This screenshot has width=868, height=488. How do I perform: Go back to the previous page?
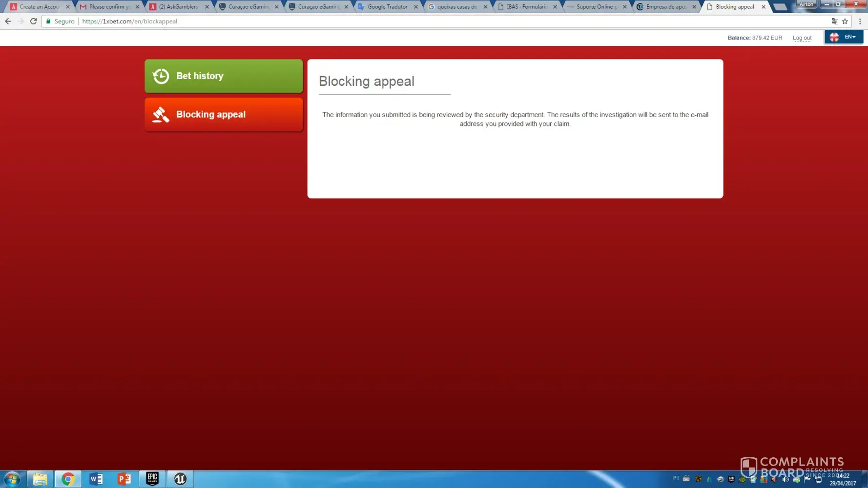8,21
